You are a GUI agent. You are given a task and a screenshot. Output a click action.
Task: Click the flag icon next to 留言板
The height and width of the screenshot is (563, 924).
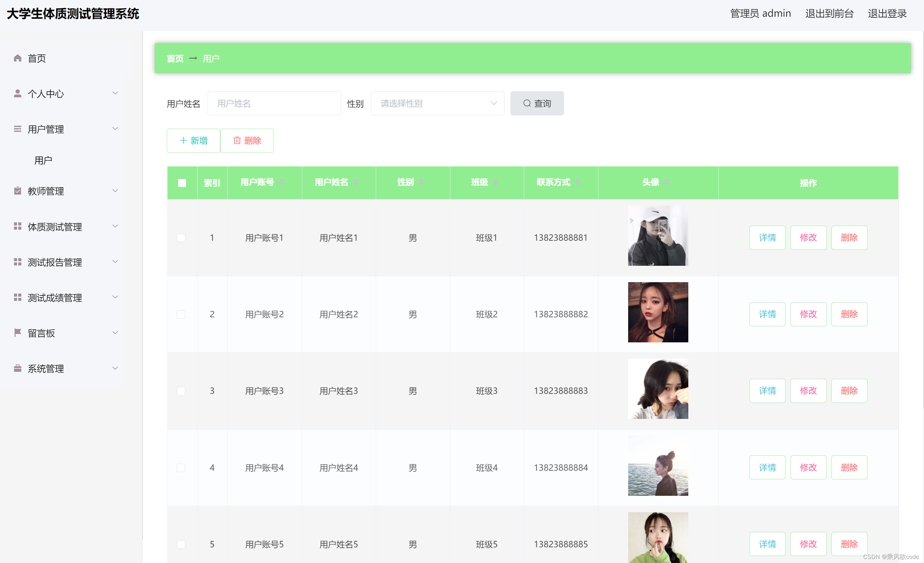pos(17,333)
